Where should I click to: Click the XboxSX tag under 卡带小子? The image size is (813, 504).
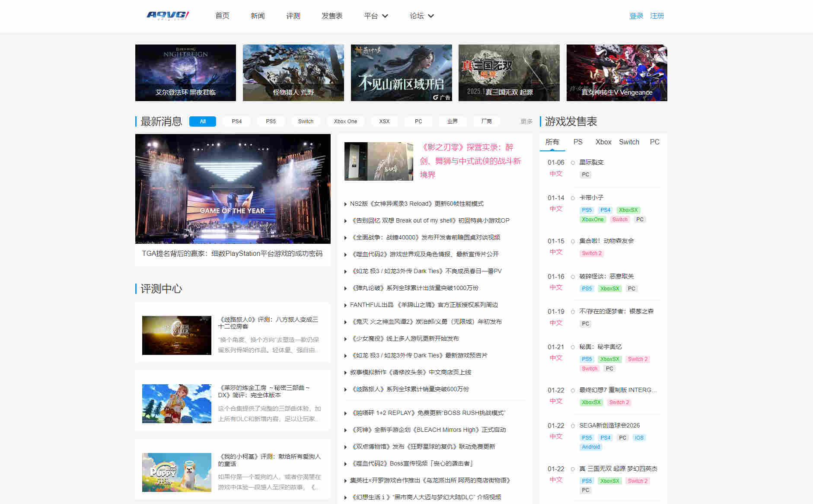(x=628, y=210)
